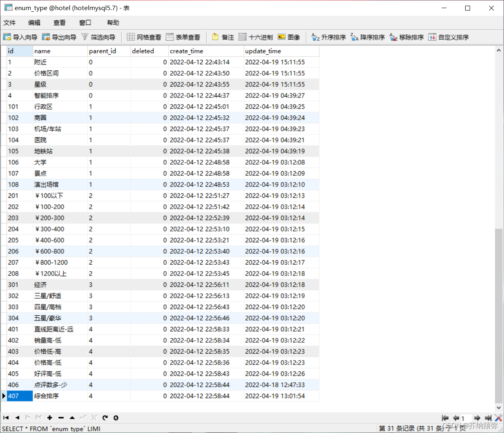The height and width of the screenshot is (433, 504).
Task: Open the 图像 image viewer
Action: 289,37
